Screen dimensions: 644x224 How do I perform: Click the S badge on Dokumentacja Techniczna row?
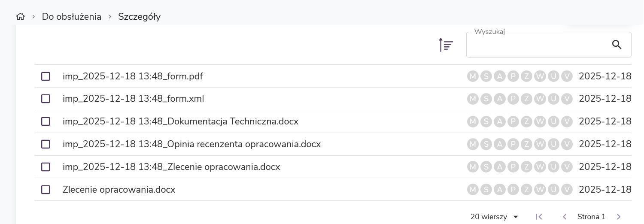(486, 121)
